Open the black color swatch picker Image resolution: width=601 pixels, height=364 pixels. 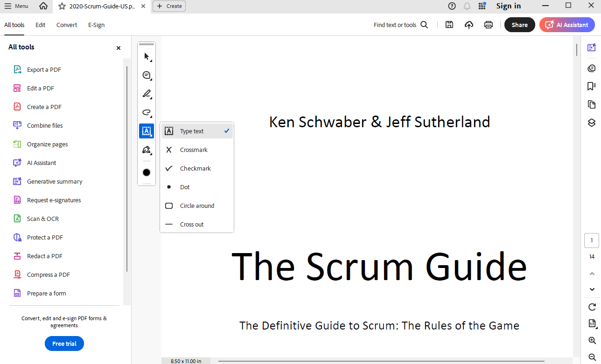[147, 172]
